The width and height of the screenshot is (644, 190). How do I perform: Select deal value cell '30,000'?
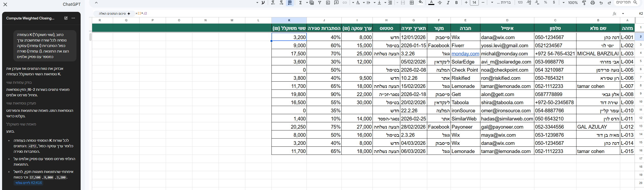coord(357,102)
